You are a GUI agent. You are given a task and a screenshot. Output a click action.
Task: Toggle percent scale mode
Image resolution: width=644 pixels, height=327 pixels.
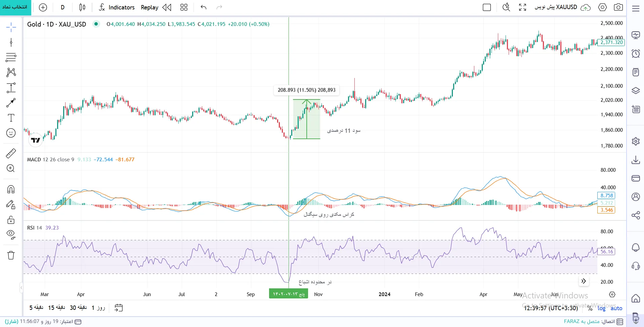[x=590, y=308]
